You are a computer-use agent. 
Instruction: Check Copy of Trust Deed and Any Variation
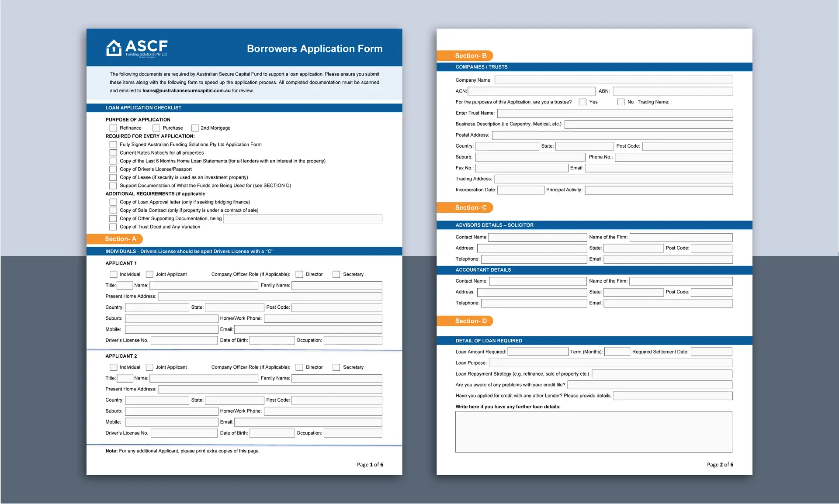tap(113, 227)
